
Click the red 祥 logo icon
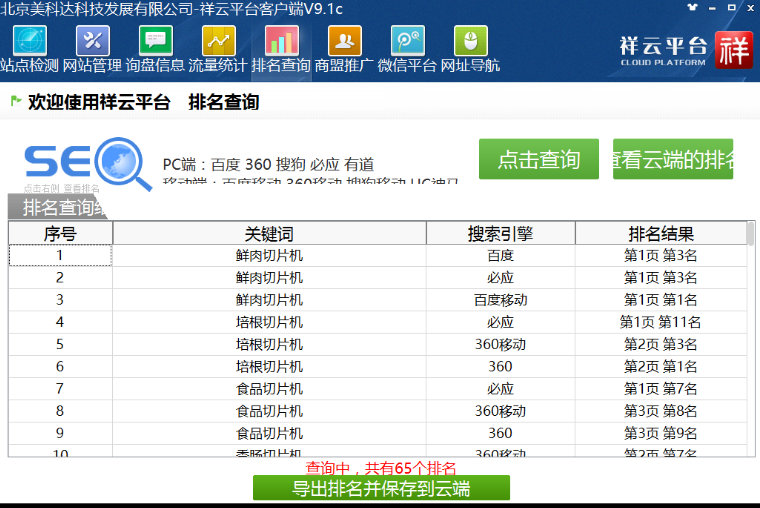[734, 50]
